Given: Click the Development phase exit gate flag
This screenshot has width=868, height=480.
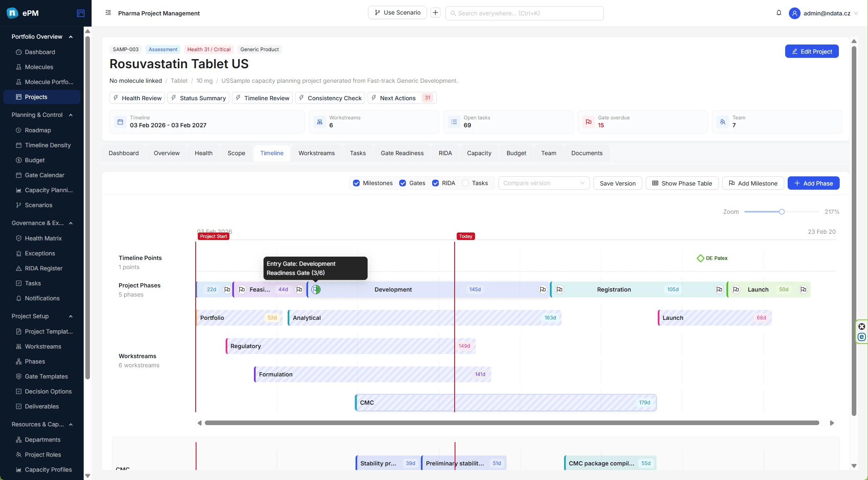Looking at the screenshot, I should pos(542,289).
